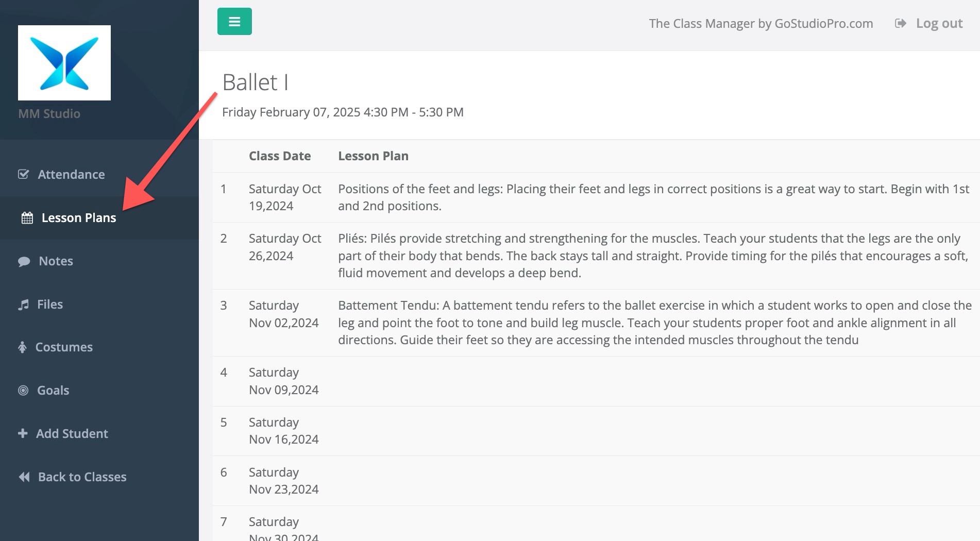Click the Add Student plus icon
Image resolution: width=980 pixels, height=541 pixels.
click(x=23, y=433)
